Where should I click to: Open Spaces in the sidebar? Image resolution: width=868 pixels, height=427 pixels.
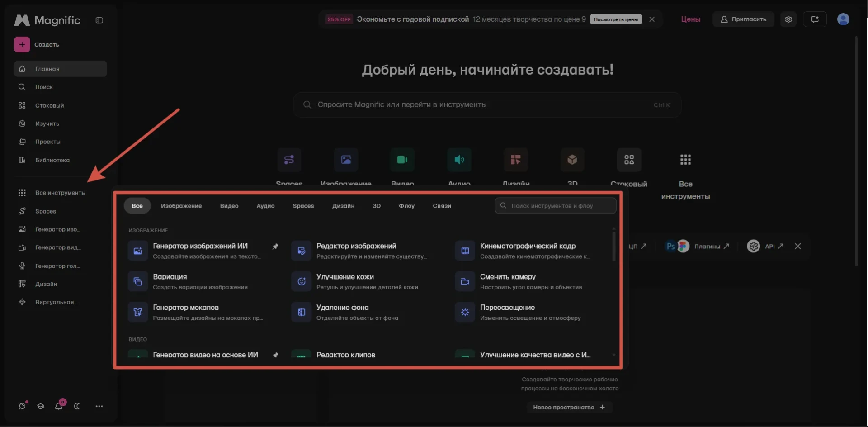pos(60,211)
